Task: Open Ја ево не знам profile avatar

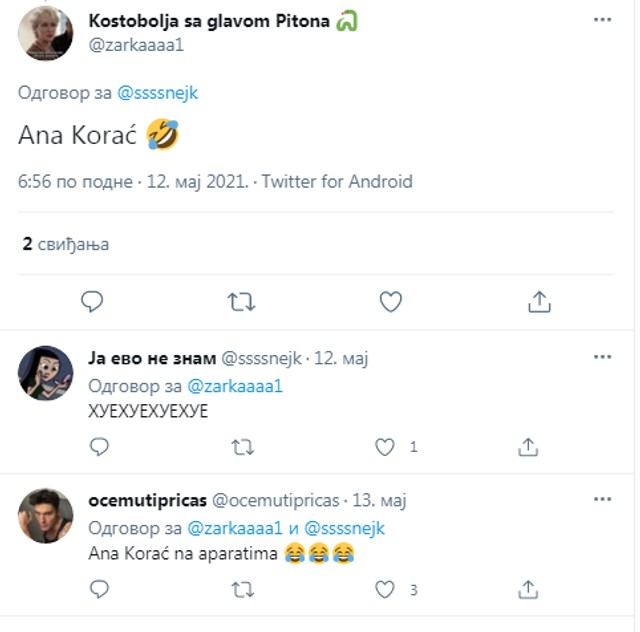Action: click(46, 373)
